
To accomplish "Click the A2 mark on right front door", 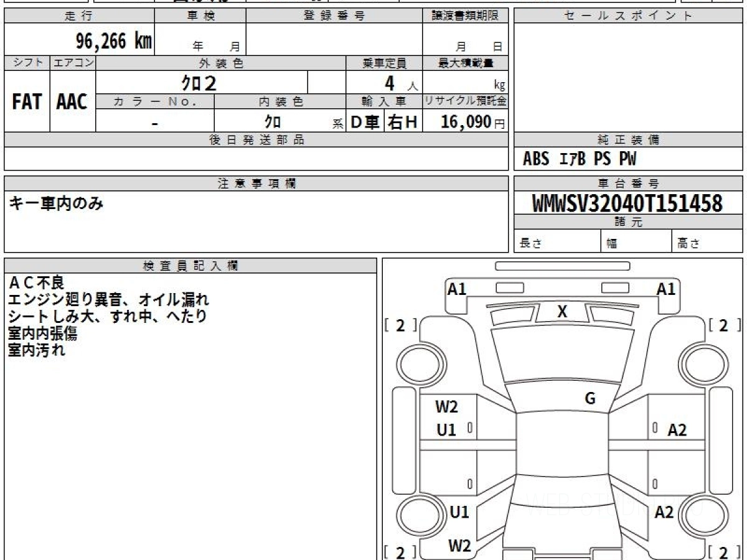I will pyautogui.click(x=677, y=429).
